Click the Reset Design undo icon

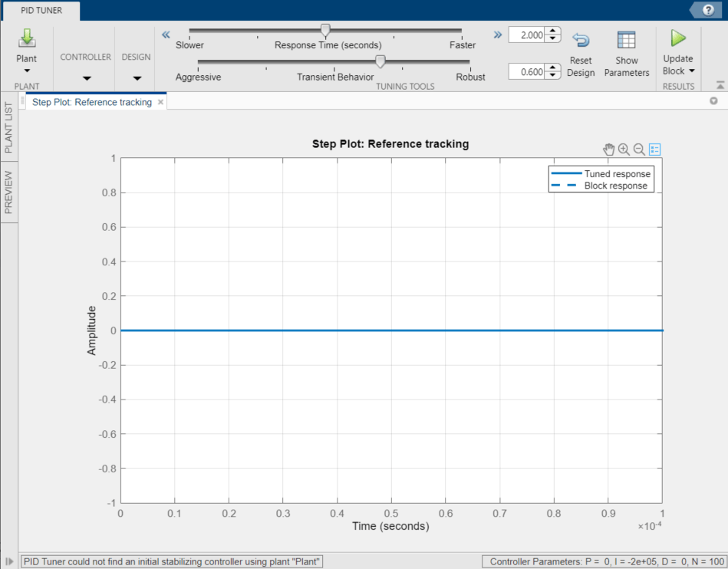(x=581, y=41)
